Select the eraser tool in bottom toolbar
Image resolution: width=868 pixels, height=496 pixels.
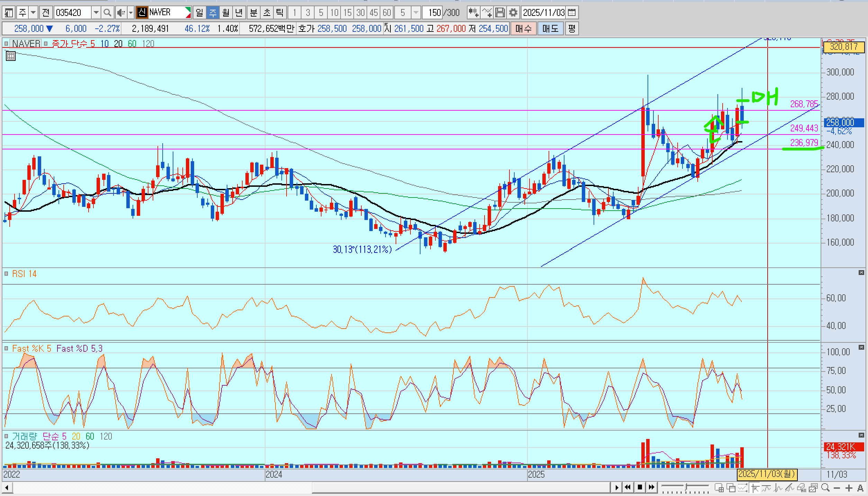(801, 488)
